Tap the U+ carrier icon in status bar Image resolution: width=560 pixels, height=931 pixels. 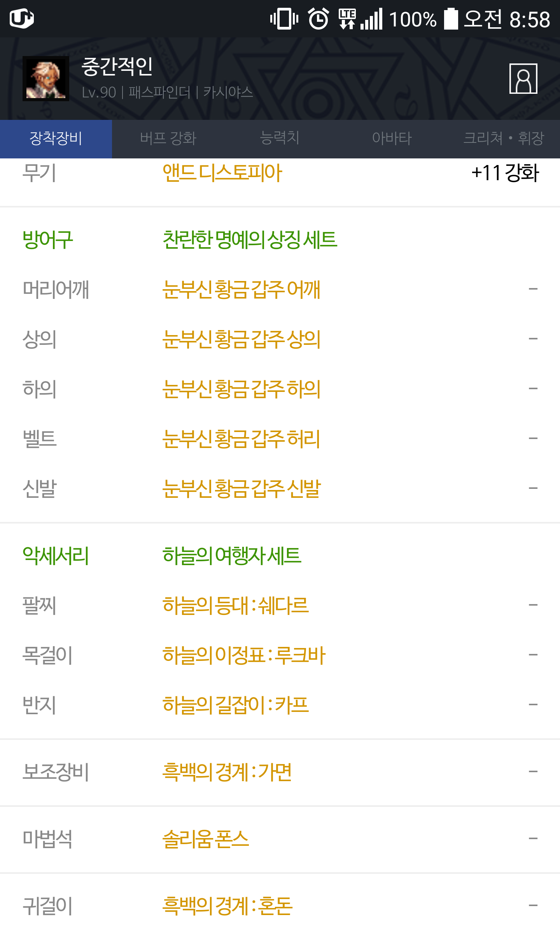(x=21, y=18)
